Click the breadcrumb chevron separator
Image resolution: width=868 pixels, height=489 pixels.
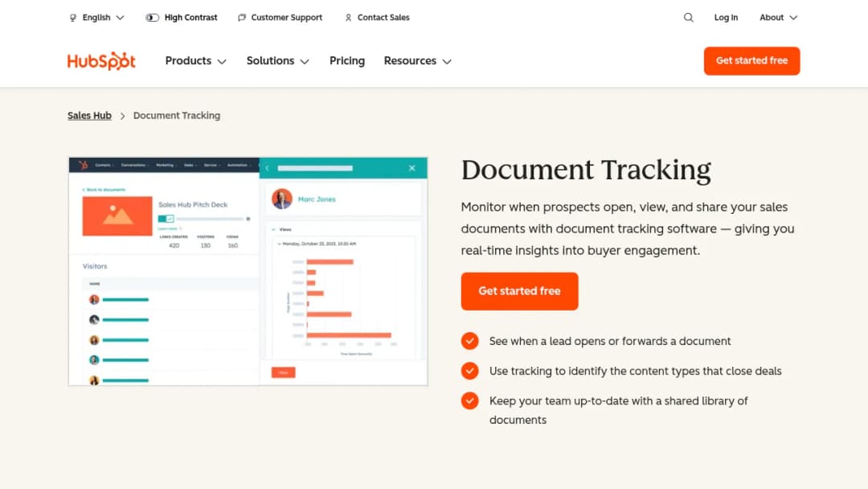122,116
